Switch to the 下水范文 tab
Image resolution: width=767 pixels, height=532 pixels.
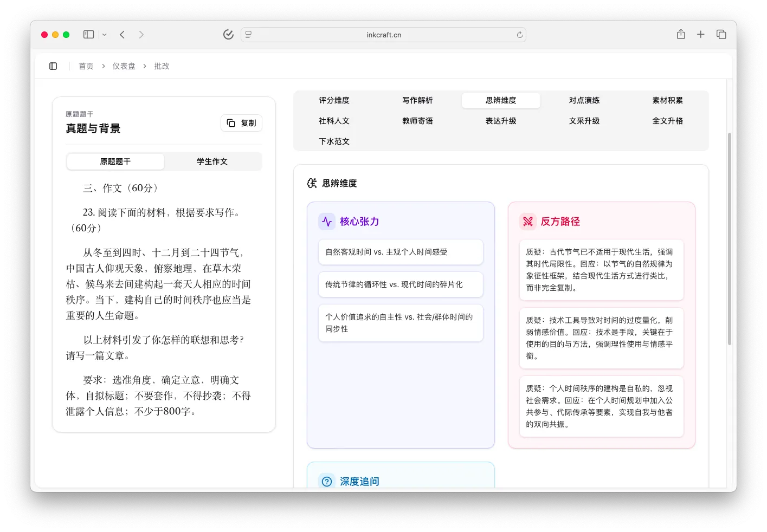(334, 141)
